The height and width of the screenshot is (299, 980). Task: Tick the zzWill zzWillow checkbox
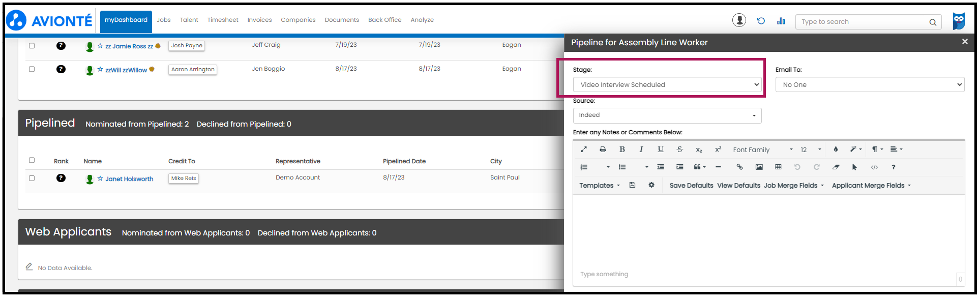(x=32, y=69)
